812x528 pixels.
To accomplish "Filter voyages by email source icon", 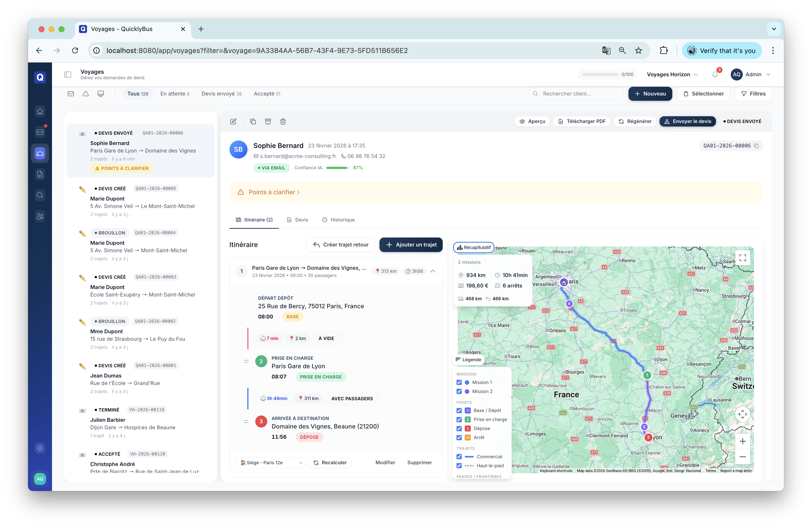I will point(70,94).
